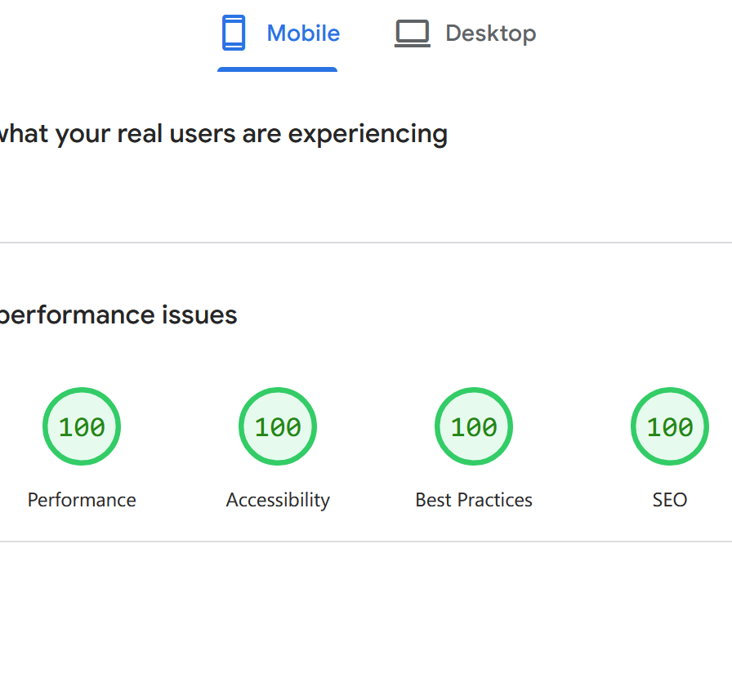
Task: Click the 'performance issues' heading
Action: [118, 315]
